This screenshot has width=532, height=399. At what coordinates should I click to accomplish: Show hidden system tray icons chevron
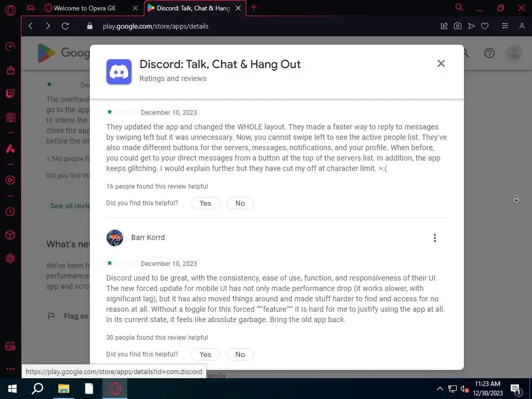pyautogui.click(x=440, y=389)
